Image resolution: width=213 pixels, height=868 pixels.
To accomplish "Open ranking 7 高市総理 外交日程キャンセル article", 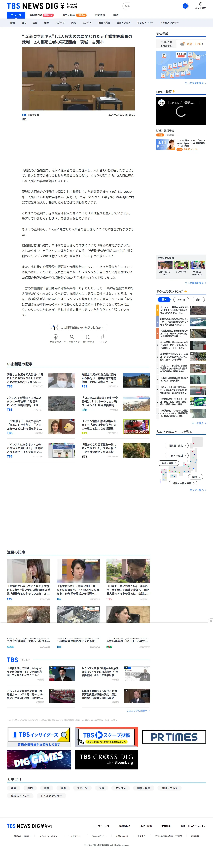I will point(181,379).
